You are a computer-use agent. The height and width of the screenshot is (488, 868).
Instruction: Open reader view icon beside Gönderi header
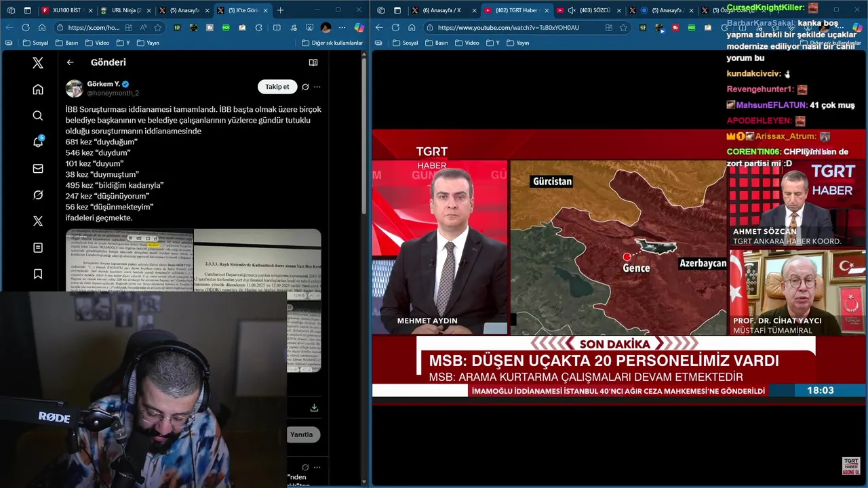click(313, 62)
